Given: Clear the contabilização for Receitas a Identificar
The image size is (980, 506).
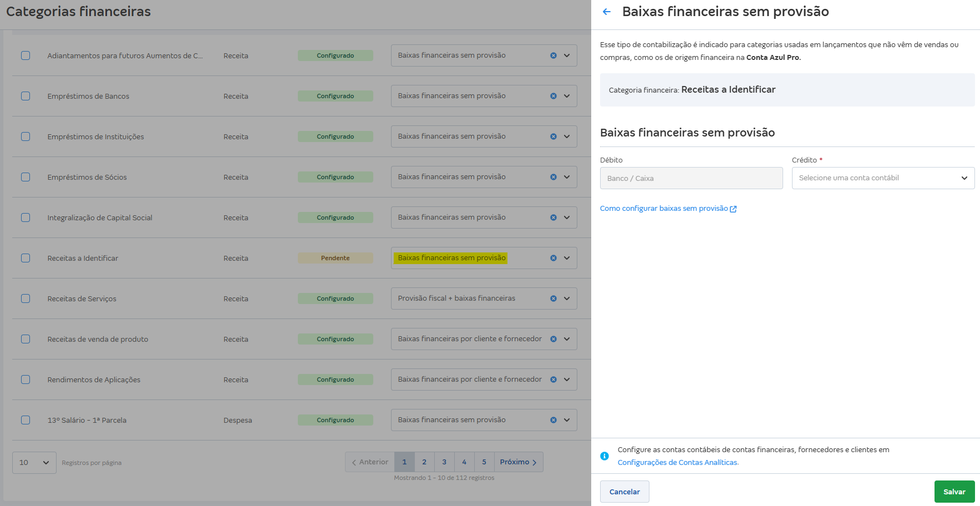Looking at the screenshot, I should pyautogui.click(x=553, y=257).
